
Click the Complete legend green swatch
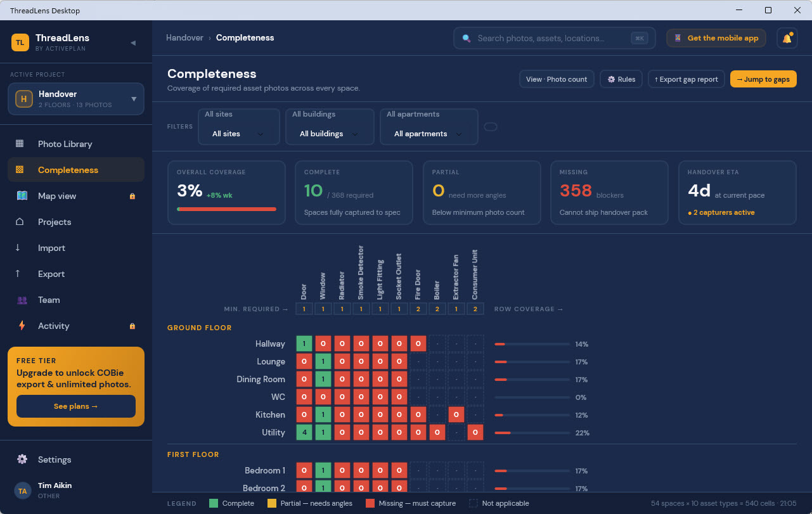pos(214,503)
